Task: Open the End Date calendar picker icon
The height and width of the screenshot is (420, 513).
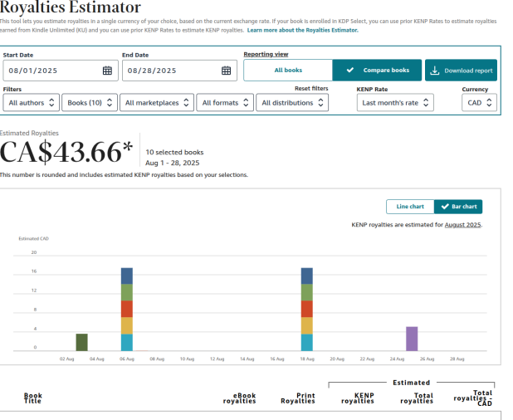Action: [x=226, y=71]
